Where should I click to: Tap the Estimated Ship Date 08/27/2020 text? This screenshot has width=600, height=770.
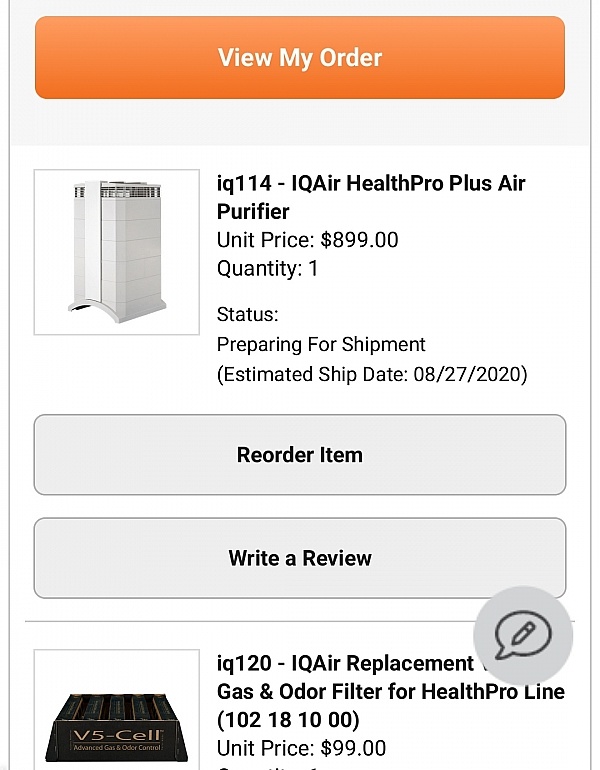tap(372, 375)
